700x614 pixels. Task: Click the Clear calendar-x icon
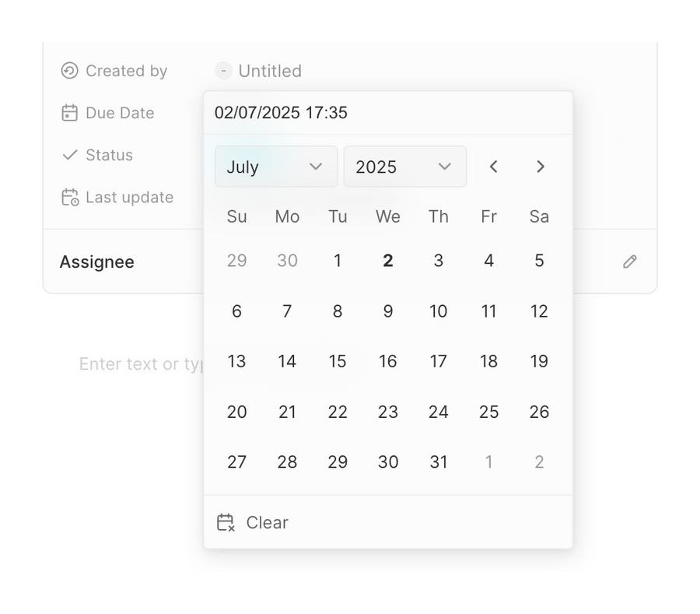pos(226,522)
